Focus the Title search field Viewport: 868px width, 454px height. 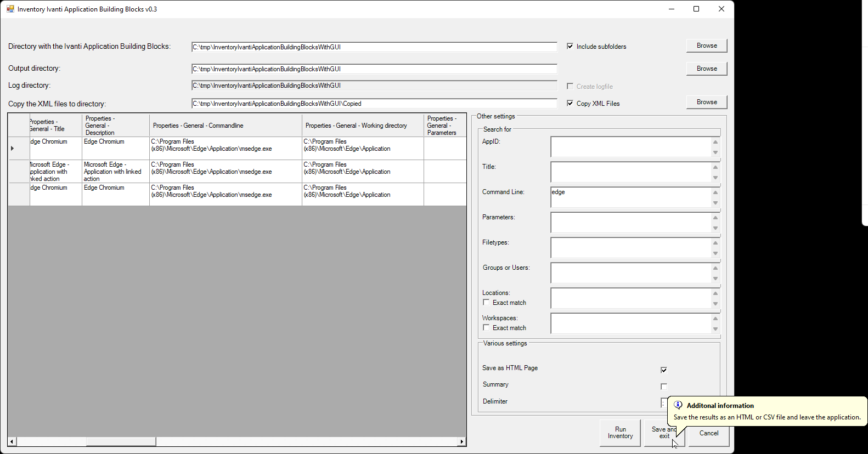(x=630, y=172)
